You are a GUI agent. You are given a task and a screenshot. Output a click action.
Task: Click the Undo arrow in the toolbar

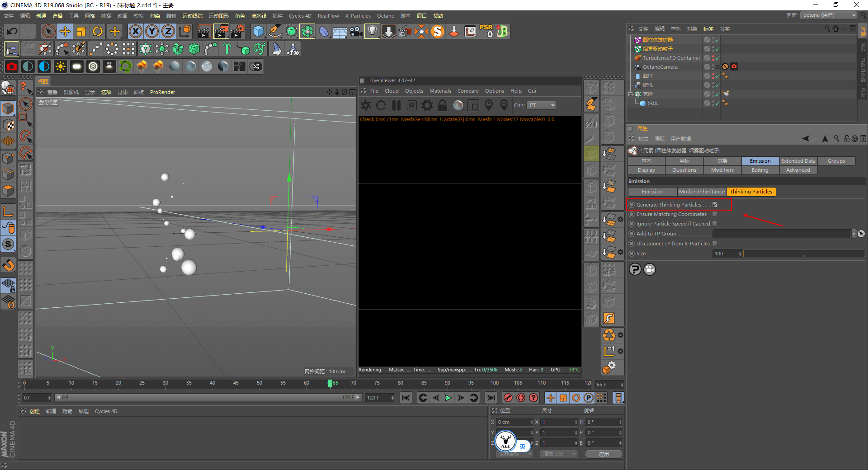point(12,31)
